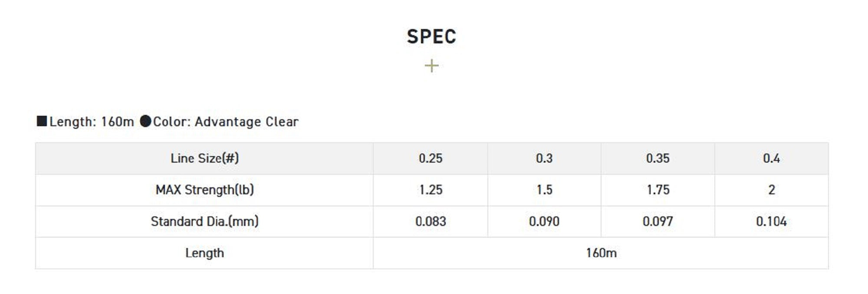Screen dimensions: 868x294
Task: Click the Length: 160m text
Action: pos(92,122)
